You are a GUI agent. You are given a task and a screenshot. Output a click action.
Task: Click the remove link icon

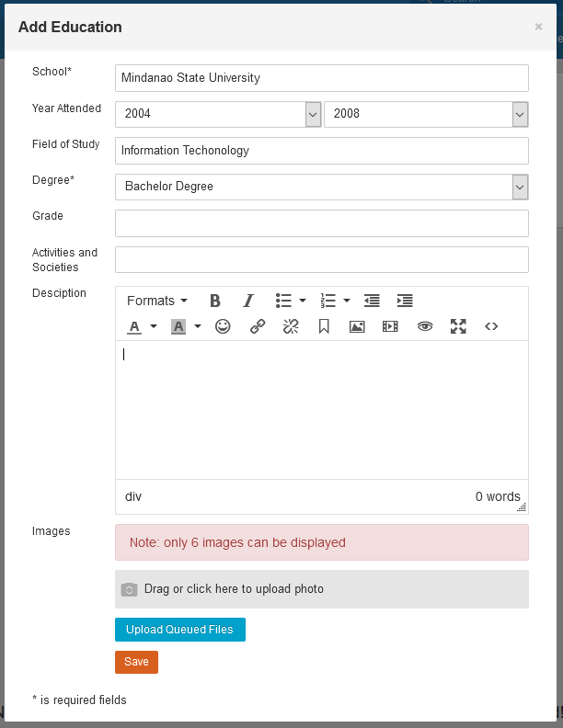[291, 326]
